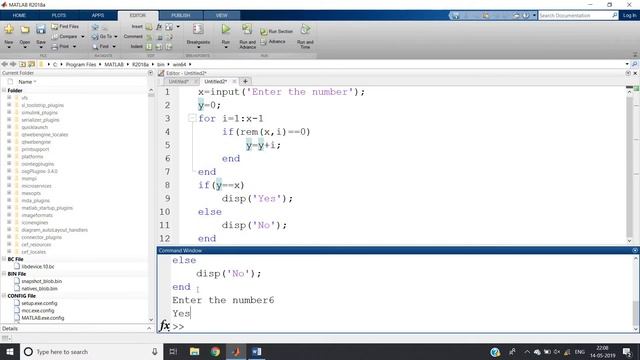Add a new editor tab with plus
This screenshot has height=360, width=640.
pos(245,82)
